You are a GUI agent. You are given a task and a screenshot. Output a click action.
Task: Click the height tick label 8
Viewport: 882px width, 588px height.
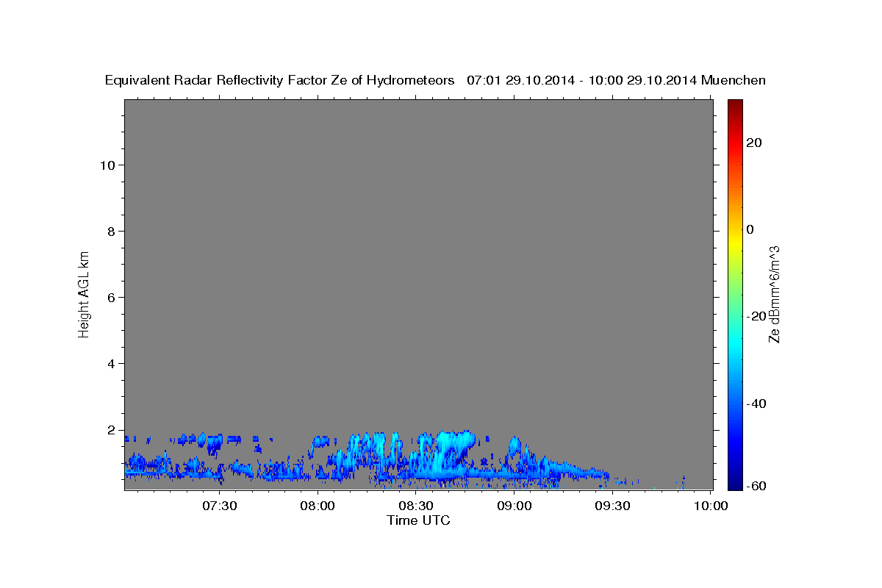(110, 231)
